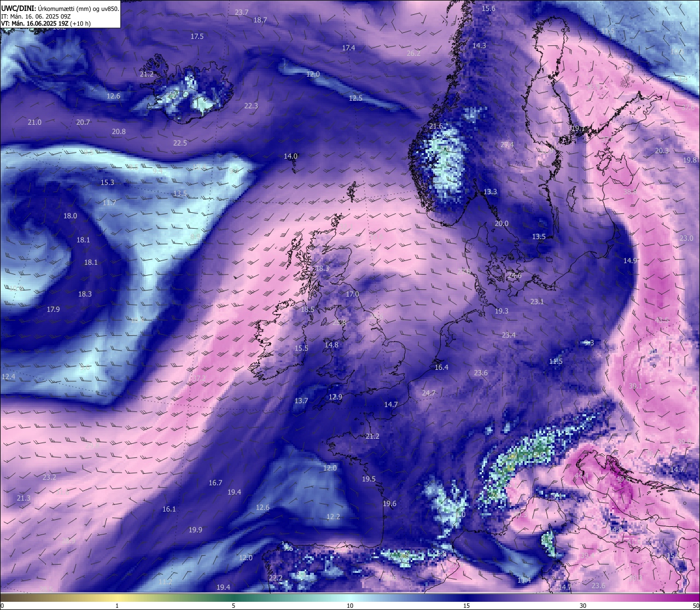Click the map value '20.0'
This screenshot has height=610, width=700.
501,223
